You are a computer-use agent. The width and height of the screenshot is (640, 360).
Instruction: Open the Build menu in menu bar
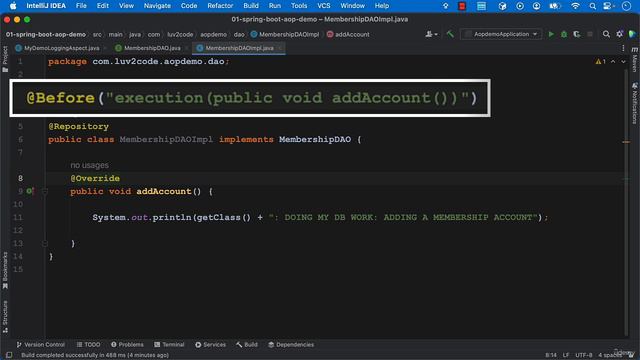point(251,6)
